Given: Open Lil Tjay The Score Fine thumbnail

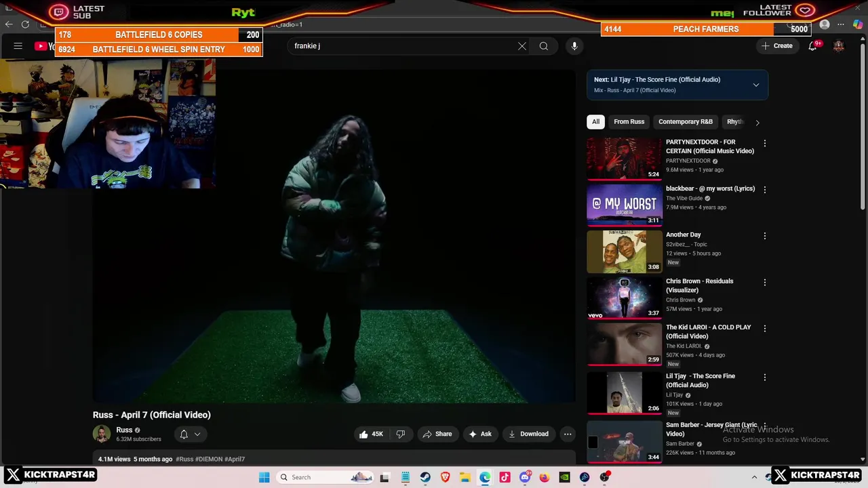Looking at the screenshot, I should click(x=625, y=392).
